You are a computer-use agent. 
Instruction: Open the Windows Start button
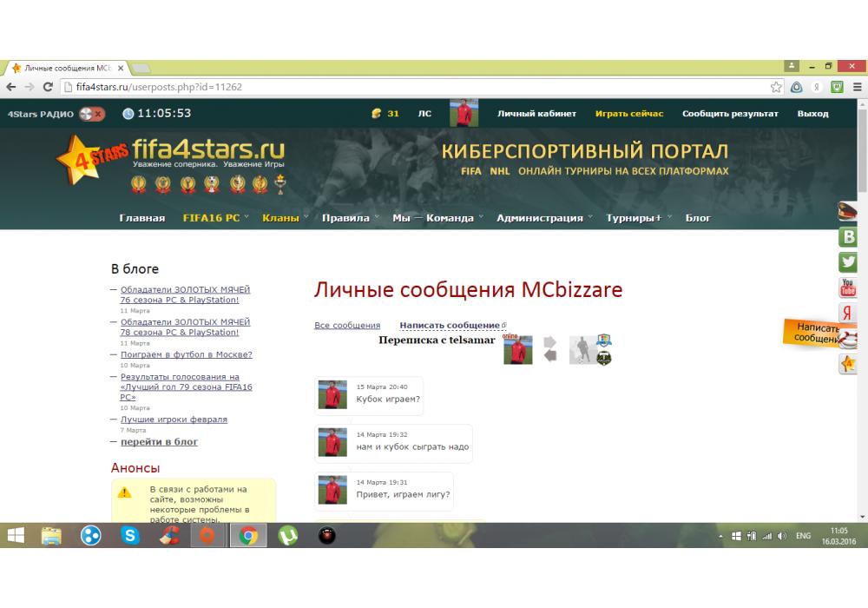(x=16, y=535)
